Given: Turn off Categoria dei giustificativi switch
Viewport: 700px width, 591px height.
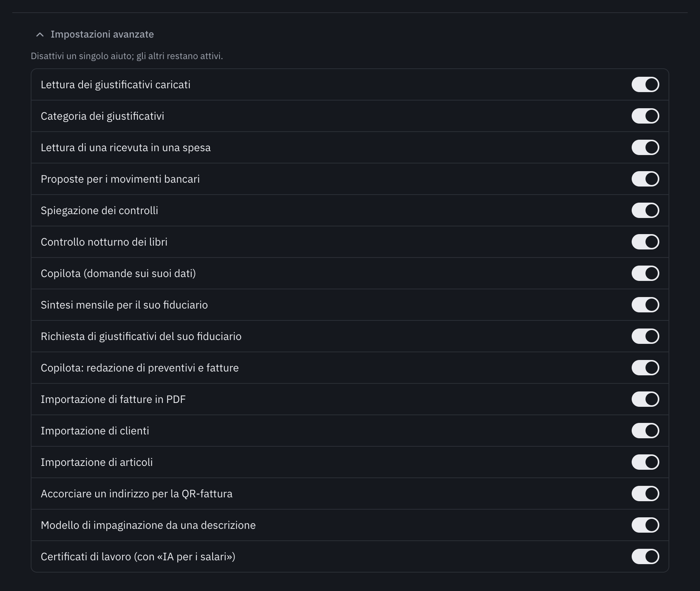Looking at the screenshot, I should click(645, 116).
